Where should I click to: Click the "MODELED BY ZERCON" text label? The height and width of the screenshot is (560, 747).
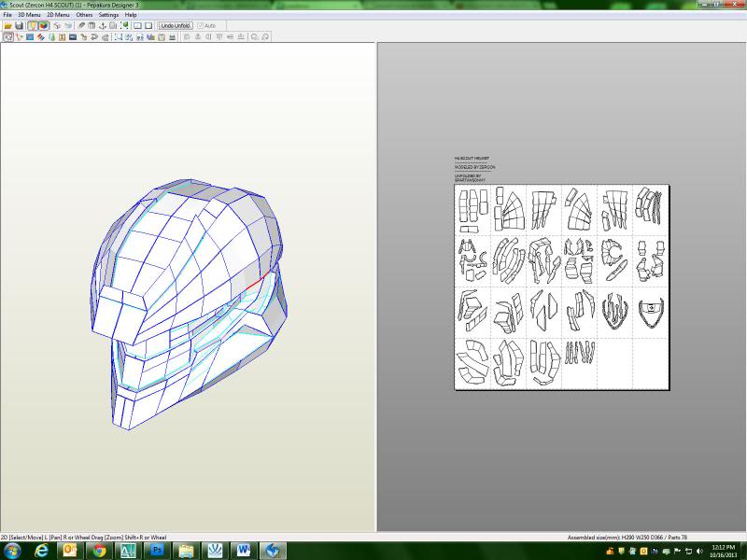[474, 167]
